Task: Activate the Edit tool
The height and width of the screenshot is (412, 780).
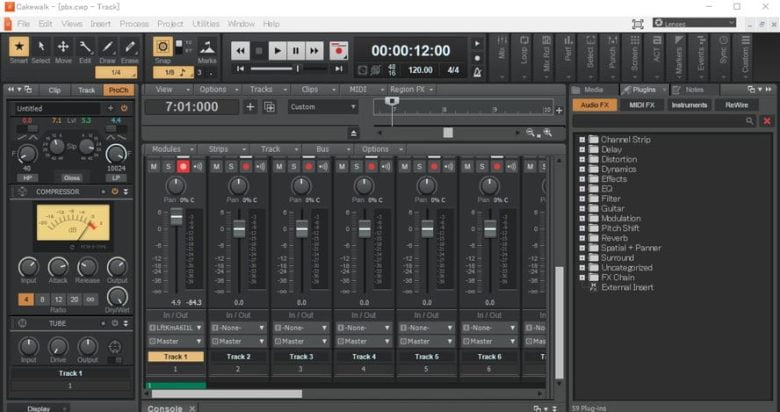Action: pos(86,47)
